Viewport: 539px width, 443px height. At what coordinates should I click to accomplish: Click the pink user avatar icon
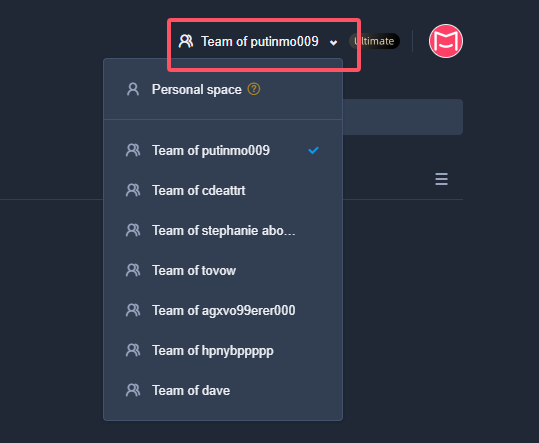(x=446, y=41)
